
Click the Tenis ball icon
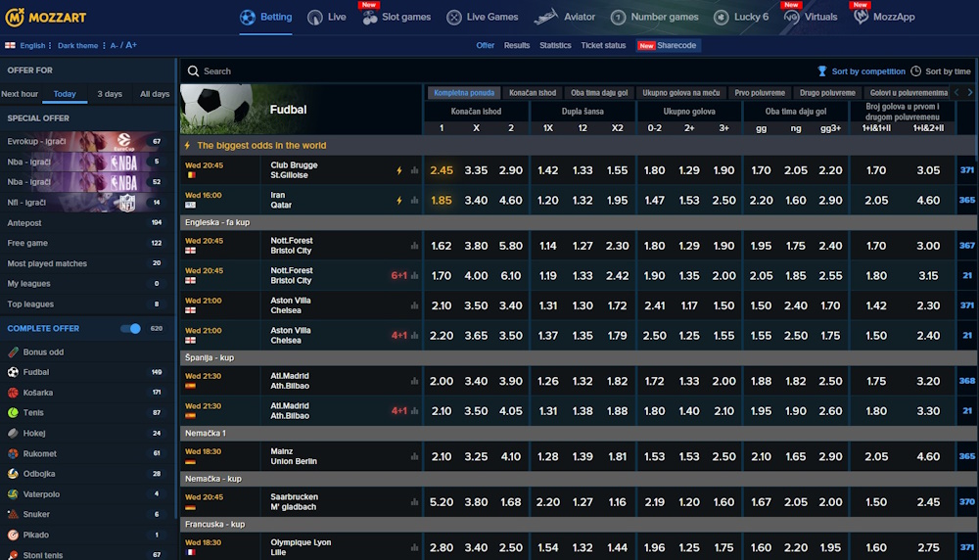coord(13,413)
